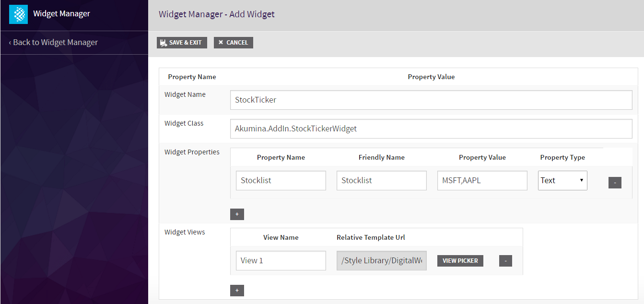Click the Akumina logo icon
The image size is (644, 304).
point(19,14)
